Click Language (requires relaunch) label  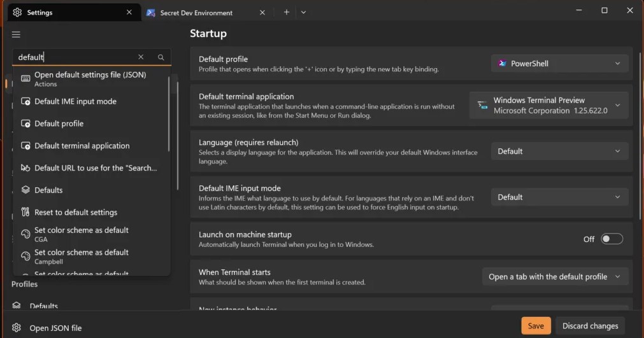click(x=248, y=143)
